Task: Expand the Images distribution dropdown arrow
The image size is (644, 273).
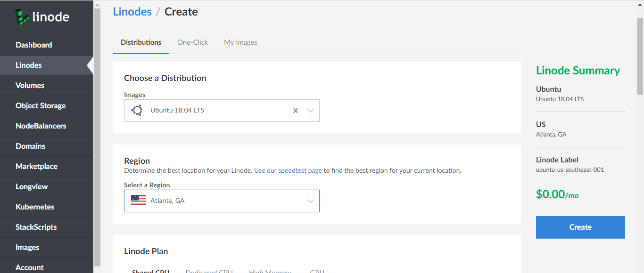Action: click(311, 111)
